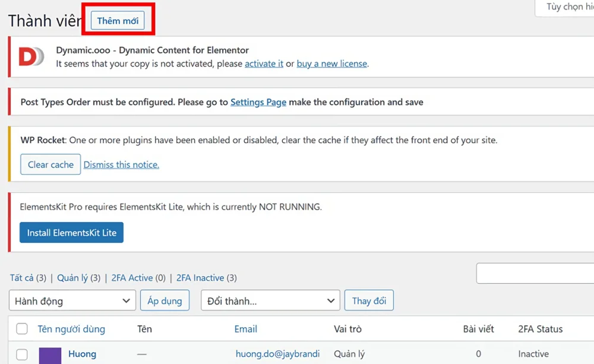Open the Tùy chọn hiển thị panel

click(x=565, y=8)
